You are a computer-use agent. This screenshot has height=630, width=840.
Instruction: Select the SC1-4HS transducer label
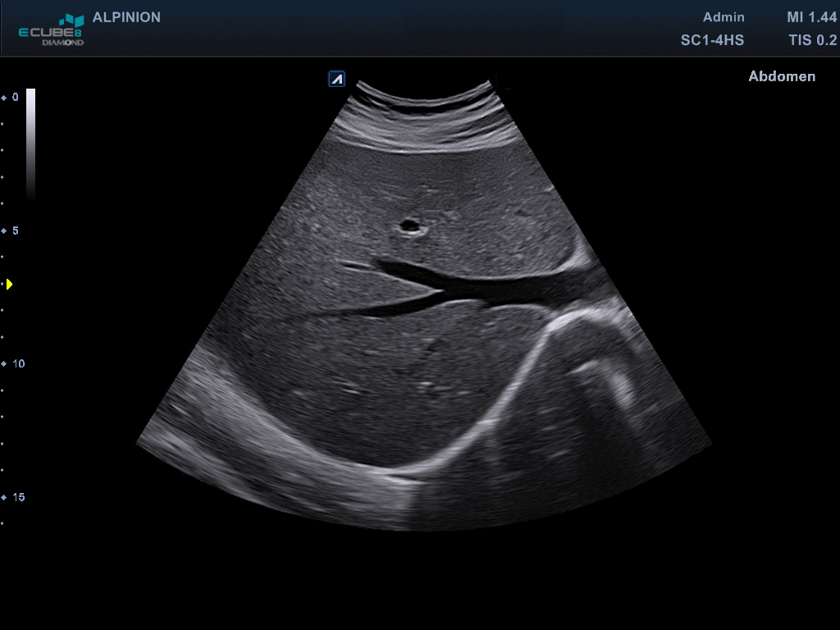click(712, 39)
